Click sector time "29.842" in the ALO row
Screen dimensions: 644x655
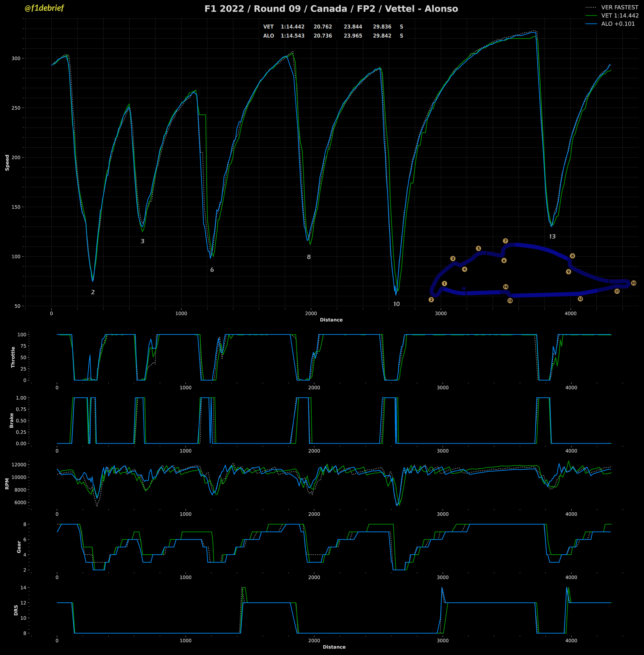(382, 36)
